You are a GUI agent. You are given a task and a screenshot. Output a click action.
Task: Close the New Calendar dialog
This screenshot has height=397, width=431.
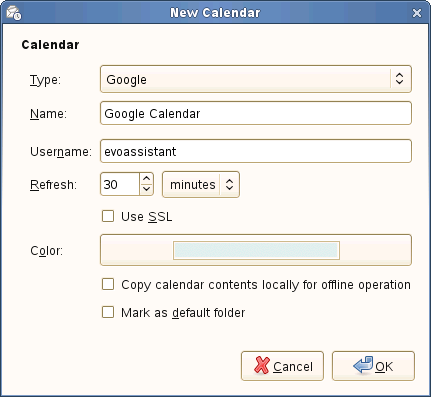pyautogui.click(x=417, y=13)
